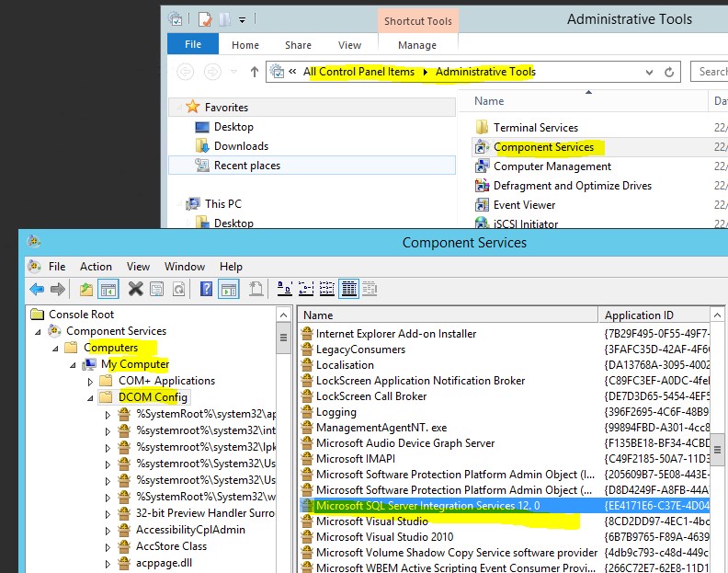728x573 pixels.
Task: Open File menu in Component Services
Action: 57,267
